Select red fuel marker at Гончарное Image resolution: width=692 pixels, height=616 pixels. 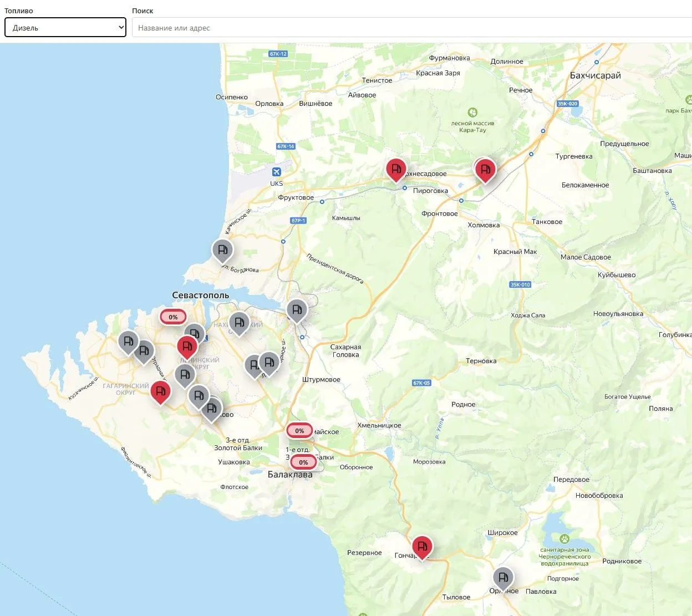point(422,547)
